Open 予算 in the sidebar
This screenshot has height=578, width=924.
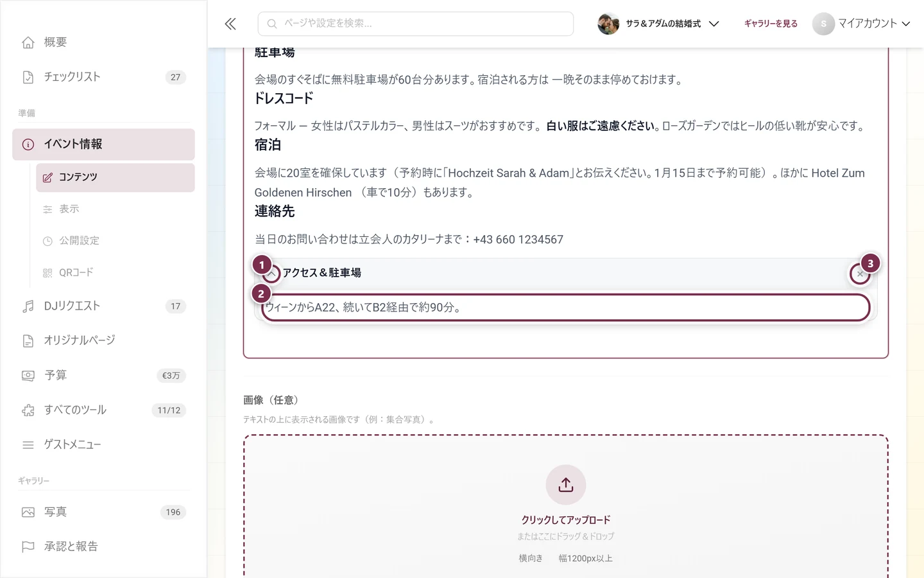click(103, 375)
